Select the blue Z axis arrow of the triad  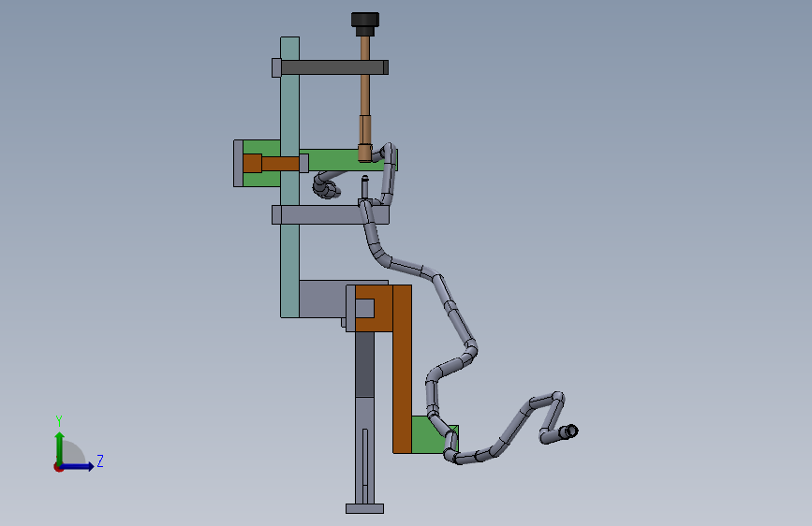78,466
